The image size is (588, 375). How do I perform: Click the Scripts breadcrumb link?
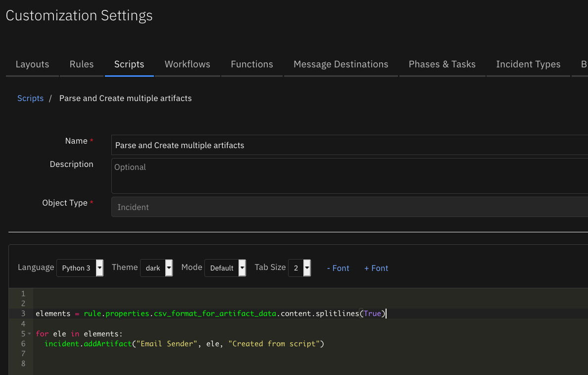[30, 99]
